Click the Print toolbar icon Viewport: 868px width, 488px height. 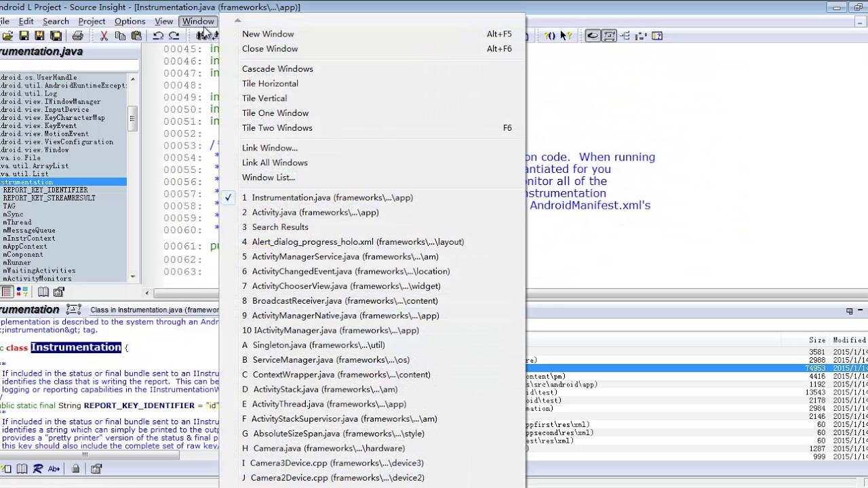78,36
